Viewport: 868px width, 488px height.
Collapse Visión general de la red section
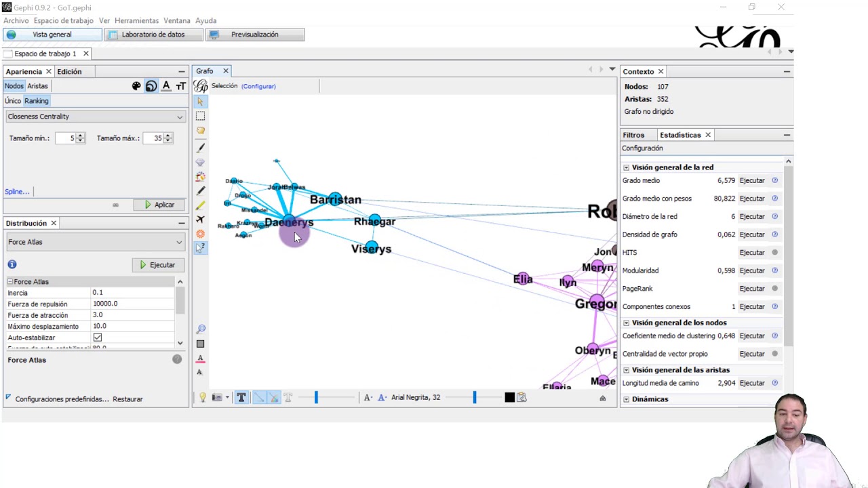(626, 167)
